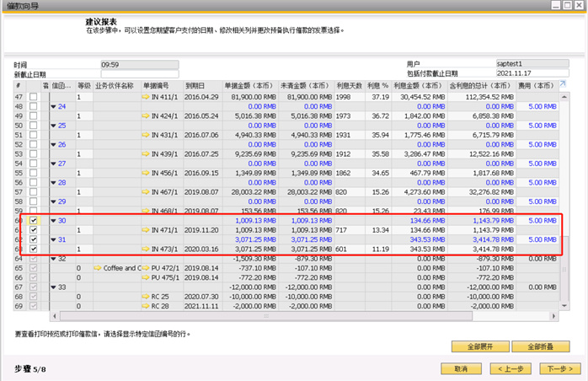Open link arrow for IN 467/1
Viewport: 588px width, 381px height.
[x=146, y=192]
